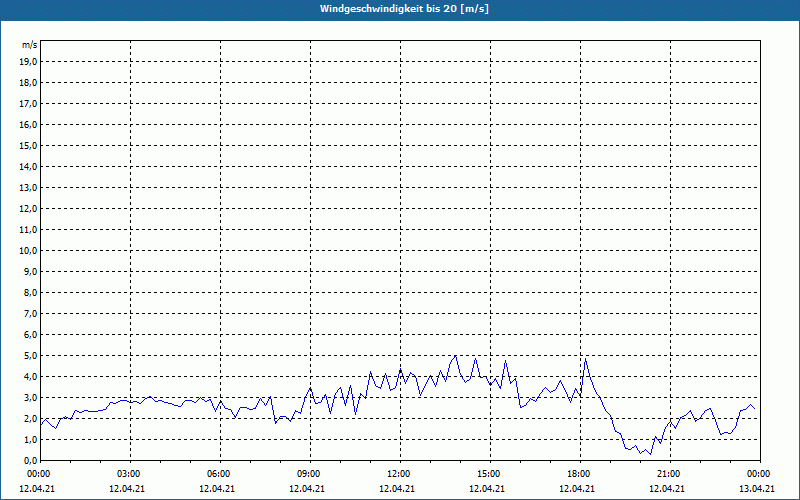Image resolution: width=800 pixels, height=500 pixels.
Task: Click the 13,0 y-axis label
Action: tap(29, 188)
